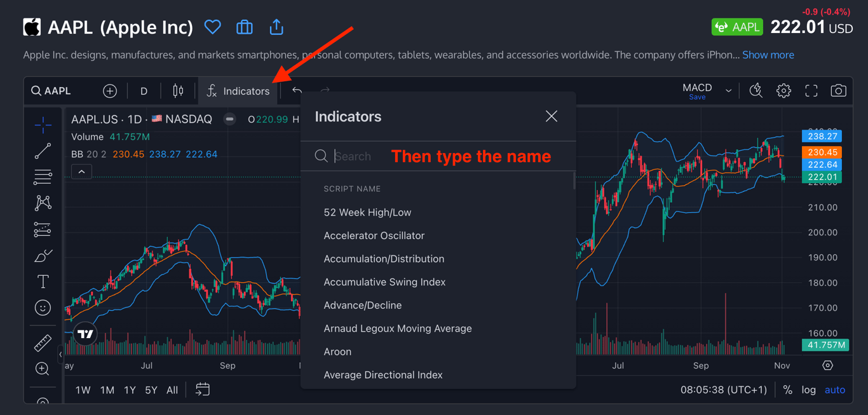This screenshot has width=868, height=415.
Task: Open the D interval selector
Action: coord(144,91)
